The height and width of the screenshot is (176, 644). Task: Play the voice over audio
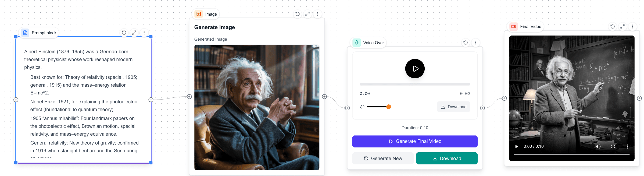(x=415, y=69)
